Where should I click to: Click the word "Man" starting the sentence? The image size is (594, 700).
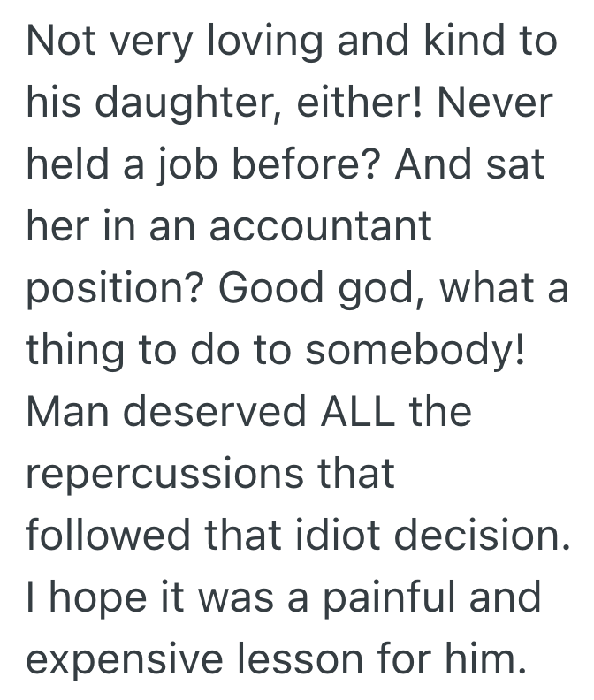point(72,411)
